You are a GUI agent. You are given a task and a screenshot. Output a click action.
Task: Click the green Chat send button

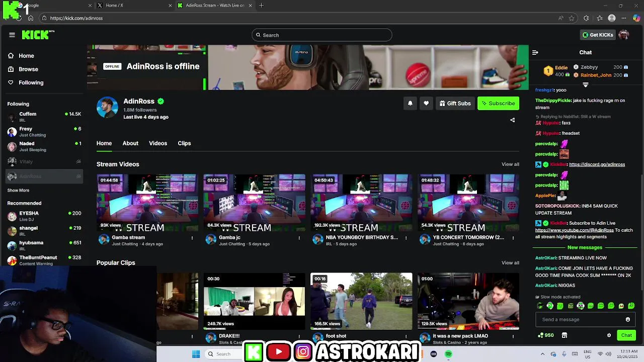tap(626, 335)
